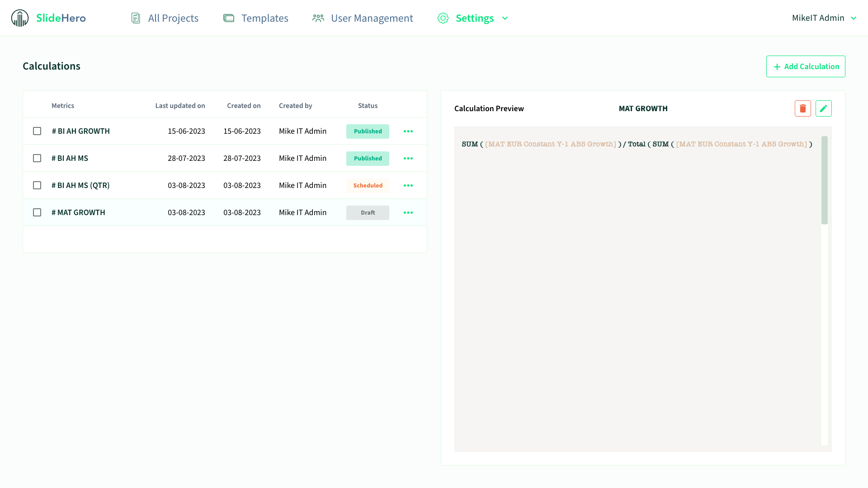Tick the BI AH MS (QTR) checkbox
868x488 pixels.
coord(37,185)
